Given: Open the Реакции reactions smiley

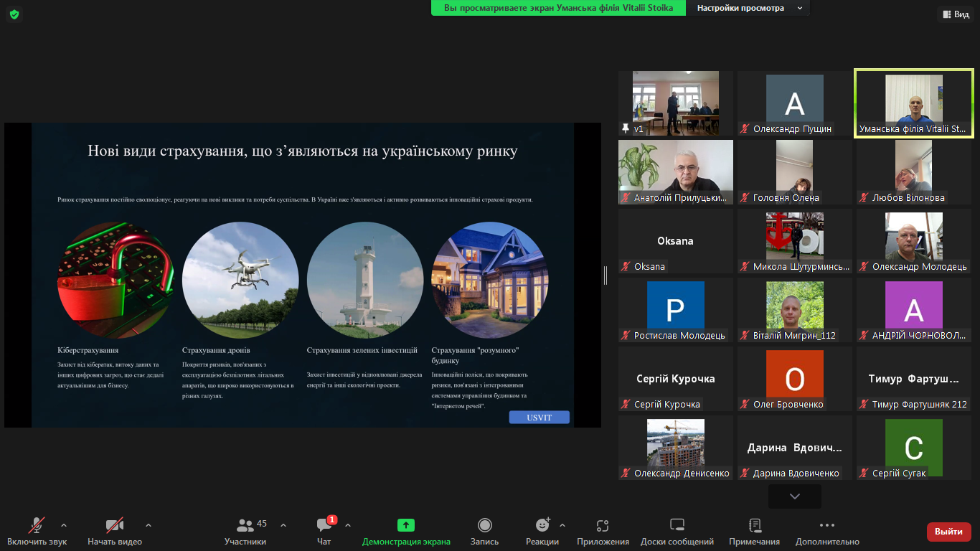Looking at the screenshot, I should (x=542, y=526).
